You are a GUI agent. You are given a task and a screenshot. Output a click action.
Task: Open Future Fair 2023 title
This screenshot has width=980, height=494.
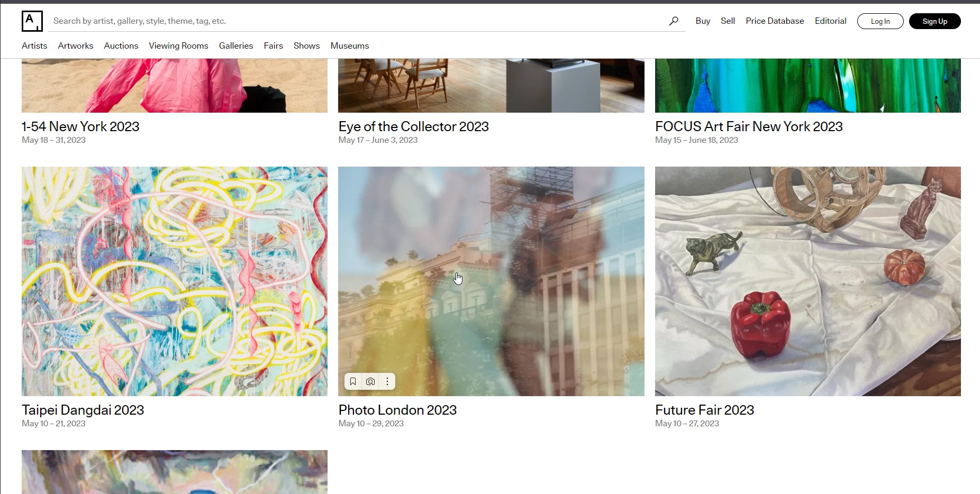pos(704,410)
